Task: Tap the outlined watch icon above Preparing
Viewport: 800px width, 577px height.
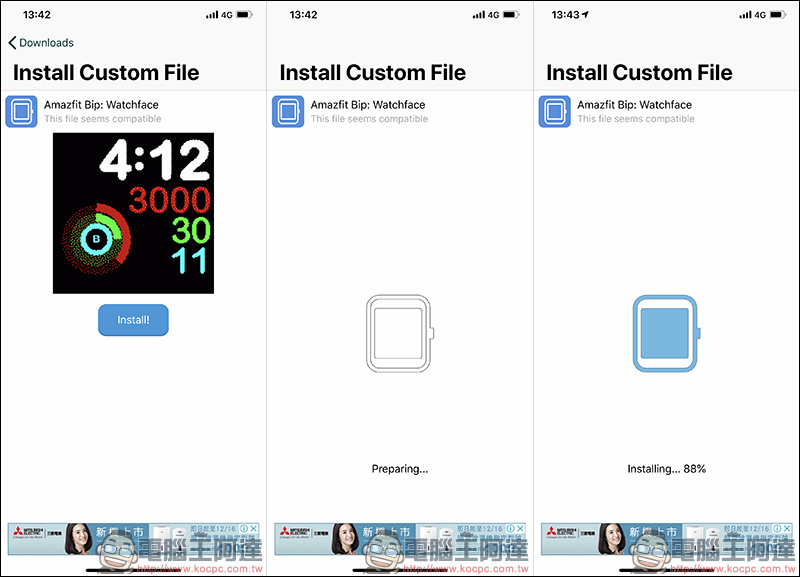Action: tap(399, 334)
